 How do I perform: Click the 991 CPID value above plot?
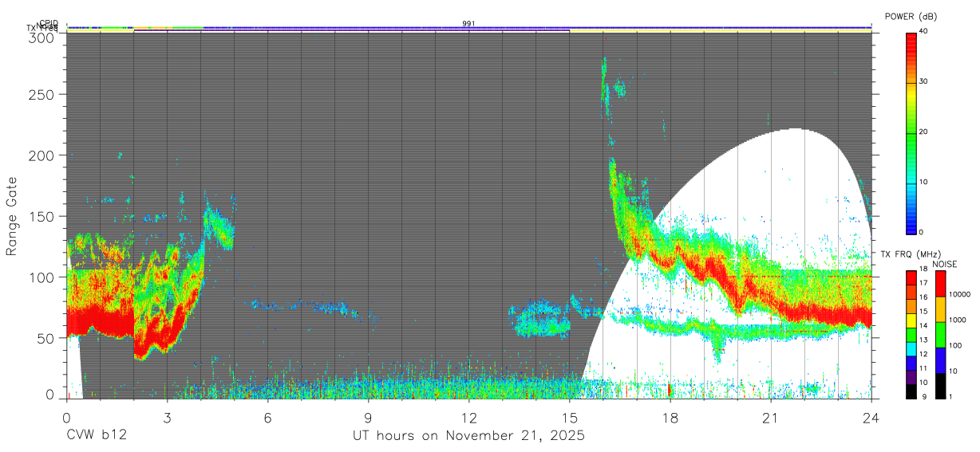[469, 24]
